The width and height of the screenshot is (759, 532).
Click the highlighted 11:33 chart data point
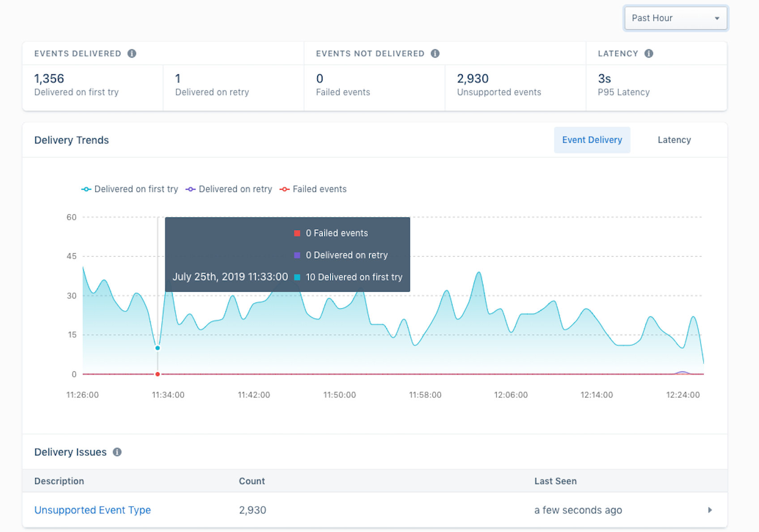[157, 347]
